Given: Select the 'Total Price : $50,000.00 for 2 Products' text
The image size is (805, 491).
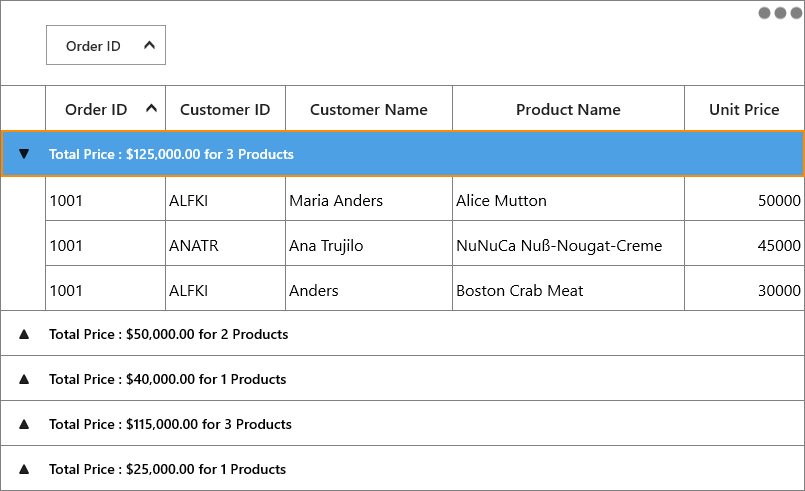Looking at the screenshot, I should click(168, 334).
